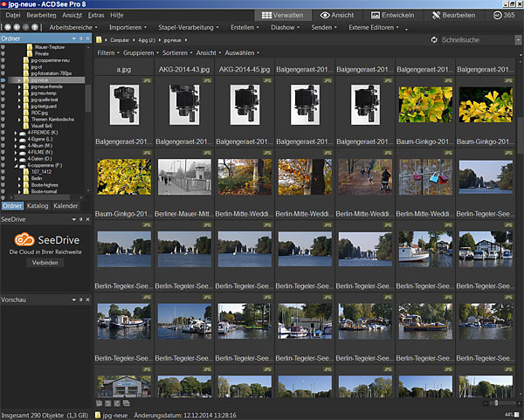Open the Filtern dropdown
Image resolution: width=524 pixels, height=420 pixels.
coord(108,53)
